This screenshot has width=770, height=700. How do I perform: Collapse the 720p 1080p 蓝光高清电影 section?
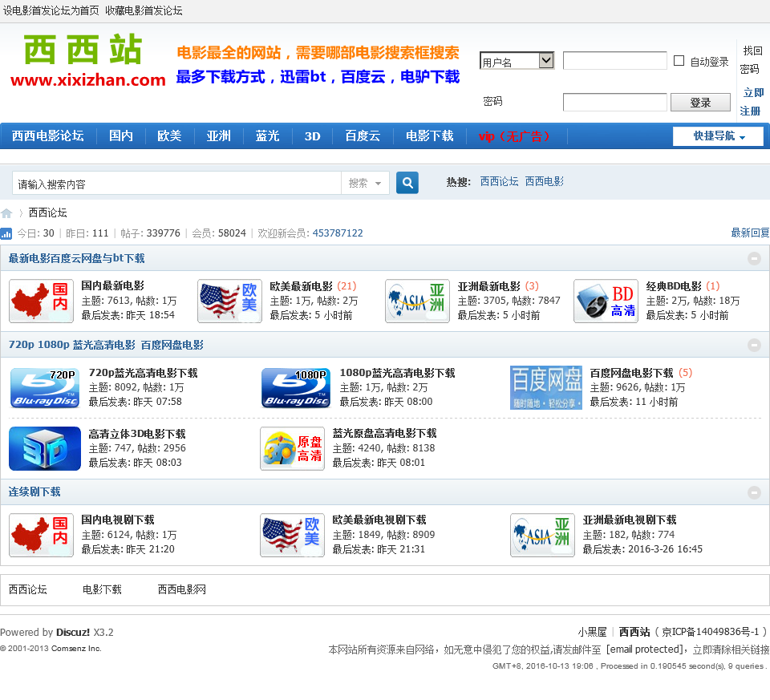coord(754,345)
